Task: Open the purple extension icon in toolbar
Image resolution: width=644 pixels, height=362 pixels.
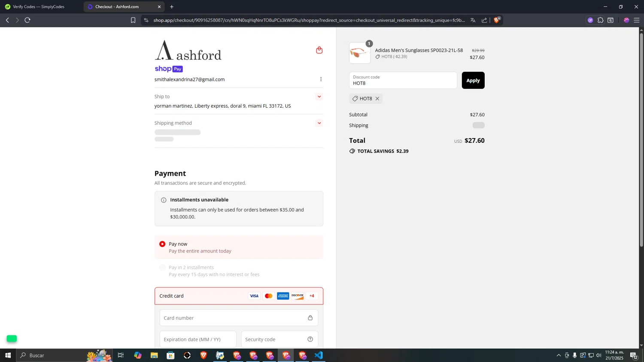Action: pyautogui.click(x=590, y=20)
